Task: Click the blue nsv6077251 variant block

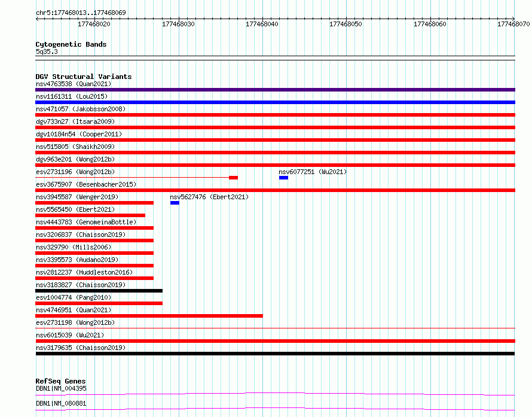Action: pyautogui.click(x=284, y=178)
